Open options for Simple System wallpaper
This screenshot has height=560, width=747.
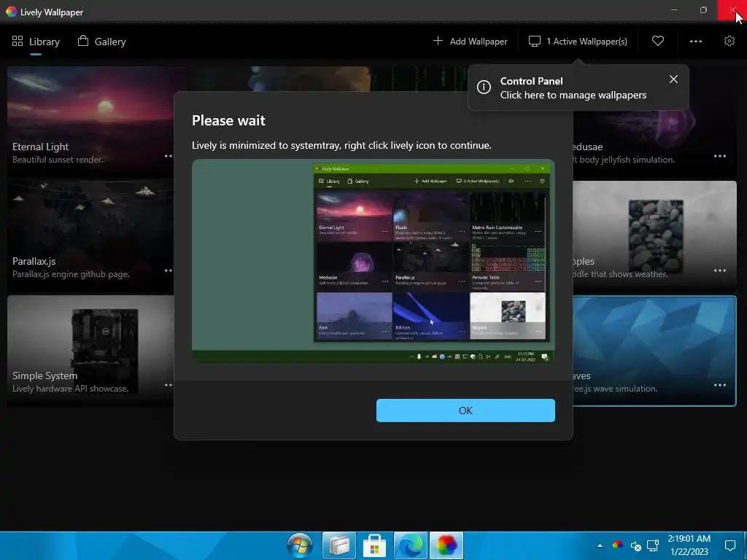pyautogui.click(x=169, y=385)
